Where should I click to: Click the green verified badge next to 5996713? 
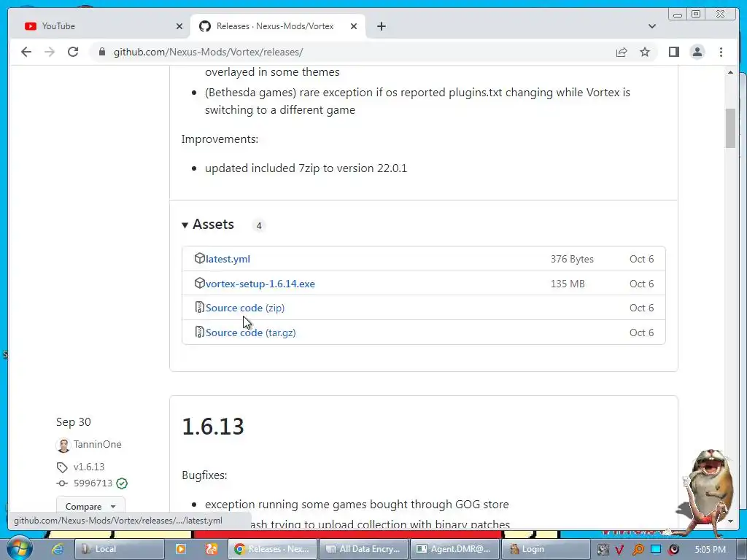(x=122, y=483)
